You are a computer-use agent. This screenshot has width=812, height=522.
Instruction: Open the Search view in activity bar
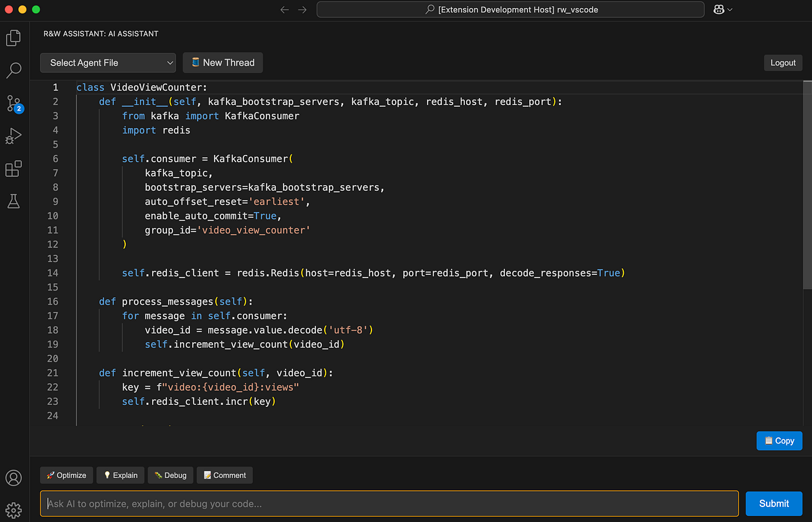click(14, 70)
